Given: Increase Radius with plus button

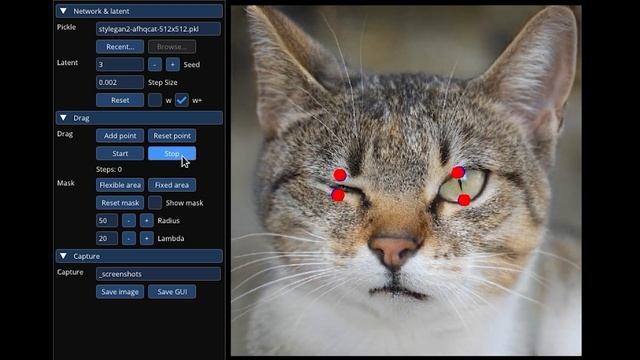Looking at the screenshot, I should click(147, 220).
